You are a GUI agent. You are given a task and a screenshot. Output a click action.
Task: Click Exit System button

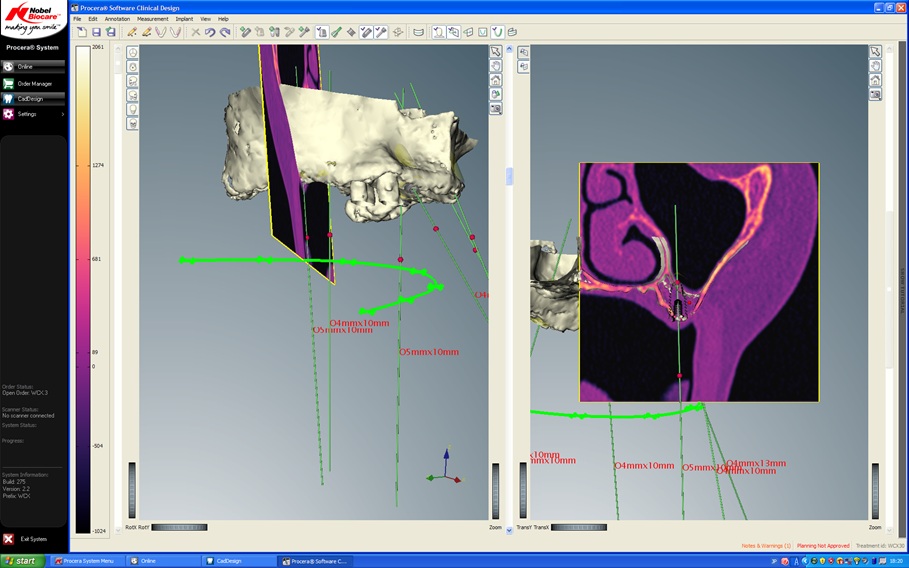[26, 539]
